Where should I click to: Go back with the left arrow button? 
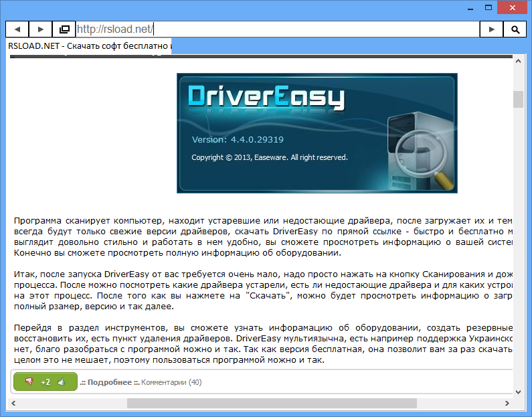[17, 29]
